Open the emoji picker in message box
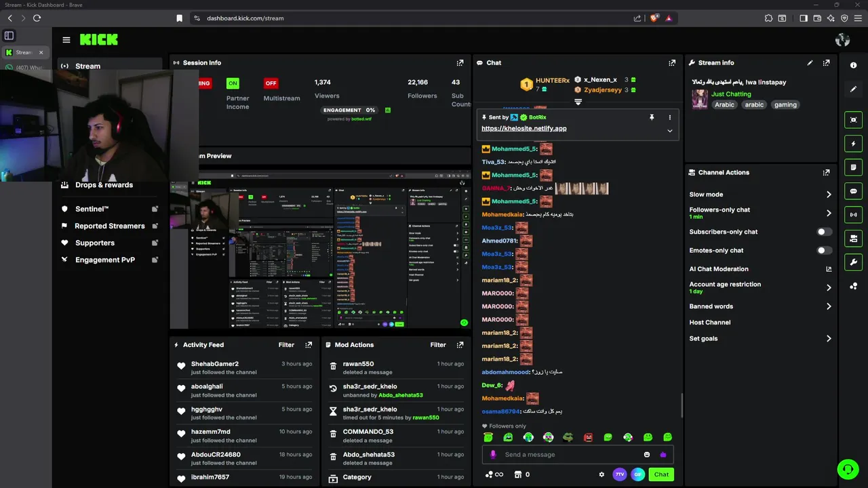 (647, 455)
